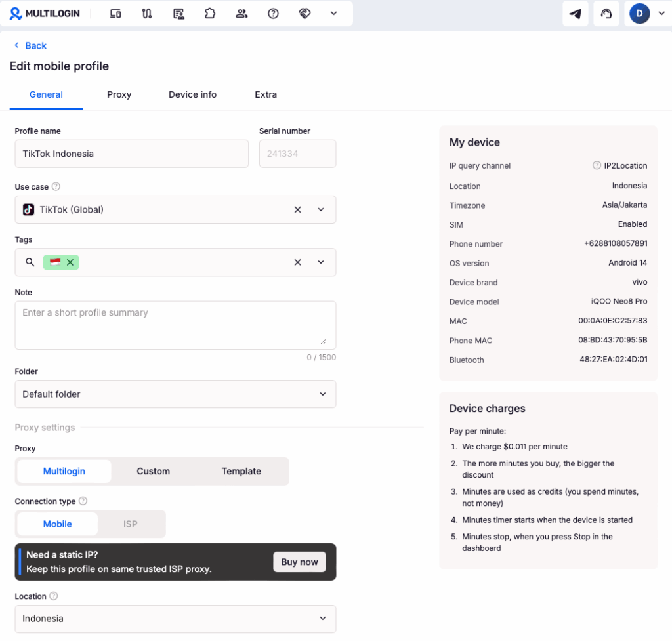This screenshot has height=641, width=672.
Task: Switch to the Extra tab
Action: (x=266, y=94)
